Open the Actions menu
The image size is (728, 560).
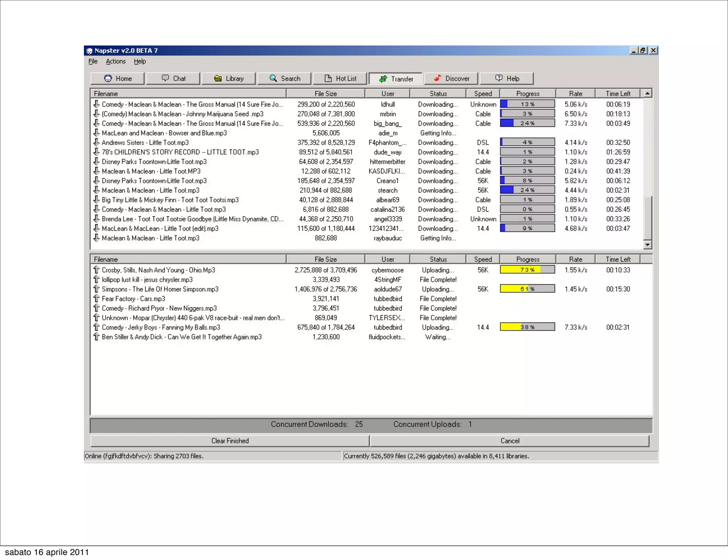[x=116, y=61]
